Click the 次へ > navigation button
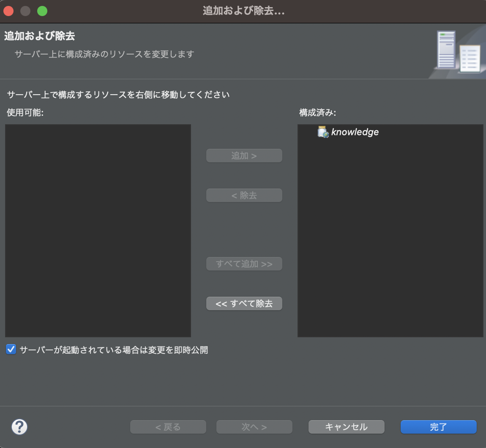Screen dimensions: 486x448 [254, 427]
